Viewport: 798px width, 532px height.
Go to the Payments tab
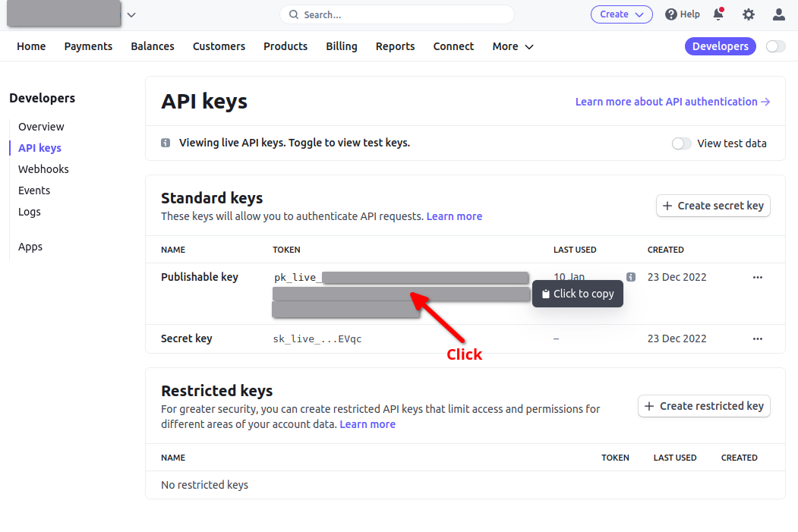pos(88,46)
